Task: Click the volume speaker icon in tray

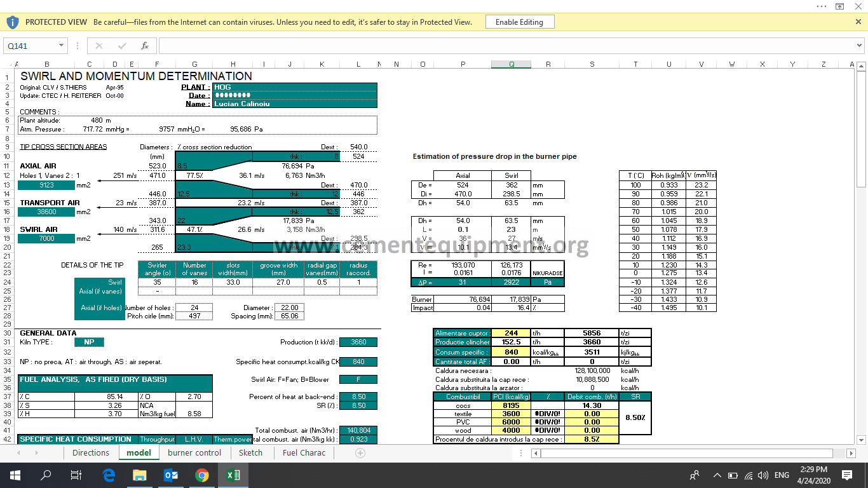Action: (763, 475)
